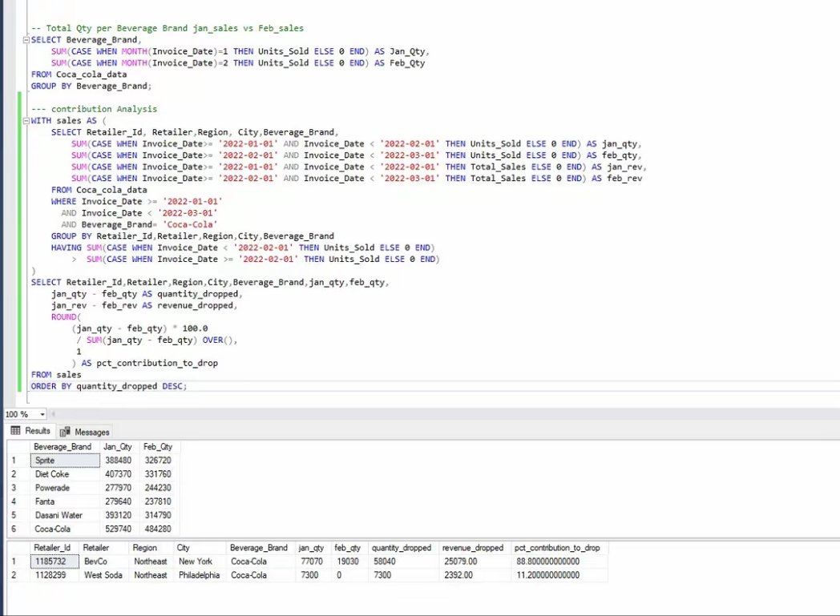Select the Powerade cell
Screen dimensions: 840x616
point(65,488)
